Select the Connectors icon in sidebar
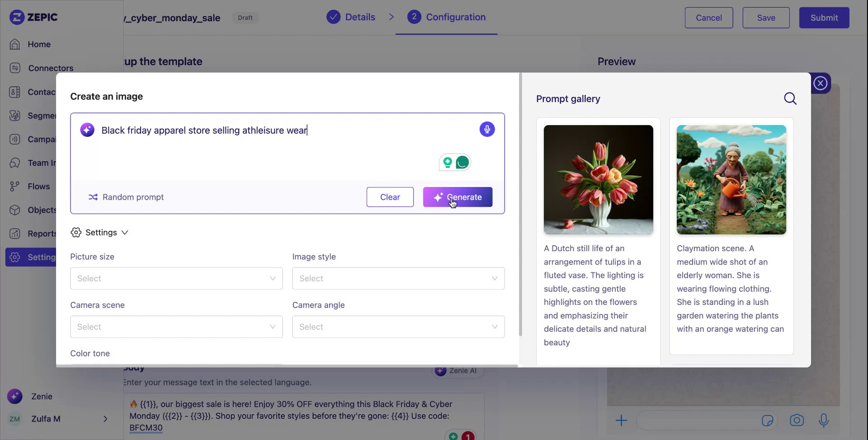The width and height of the screenshot is (868, 440). [x=15, y=68]
